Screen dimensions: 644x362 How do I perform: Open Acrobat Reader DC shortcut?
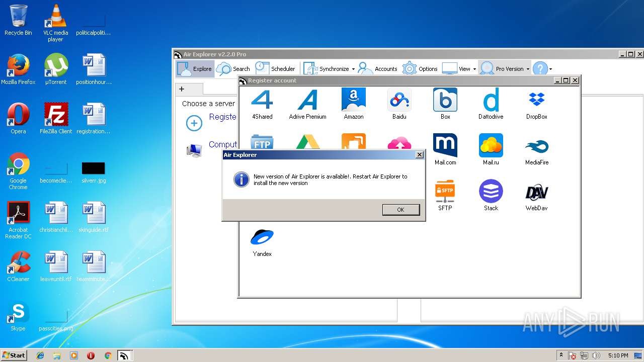18,221
